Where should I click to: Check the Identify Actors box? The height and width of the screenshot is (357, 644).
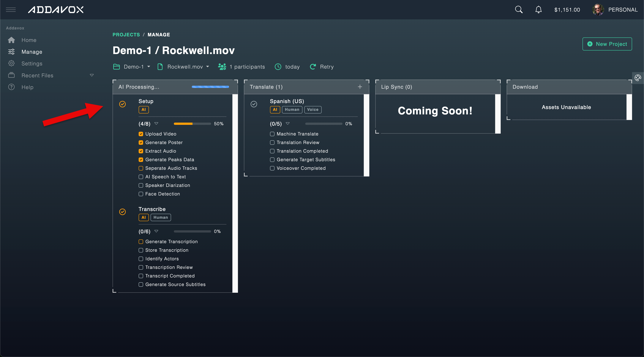141,259
